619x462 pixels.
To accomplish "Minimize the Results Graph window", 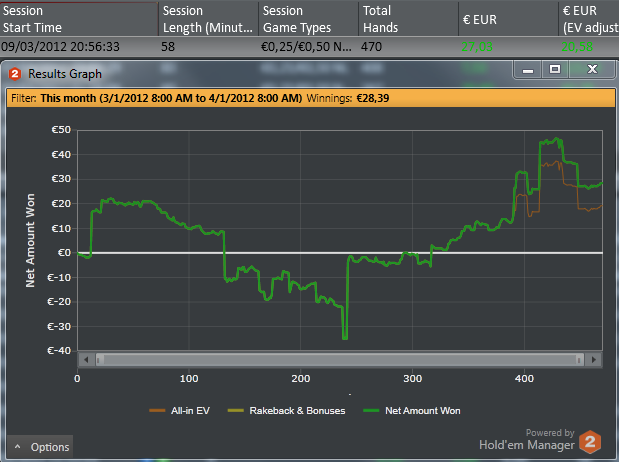I will pos(528,70).
